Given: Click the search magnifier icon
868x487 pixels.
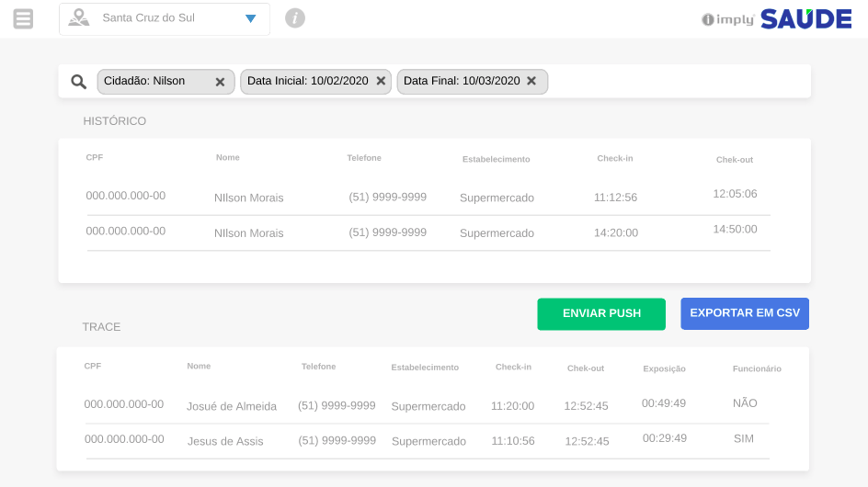Looking at the screenshot, I should click(79, 82).
